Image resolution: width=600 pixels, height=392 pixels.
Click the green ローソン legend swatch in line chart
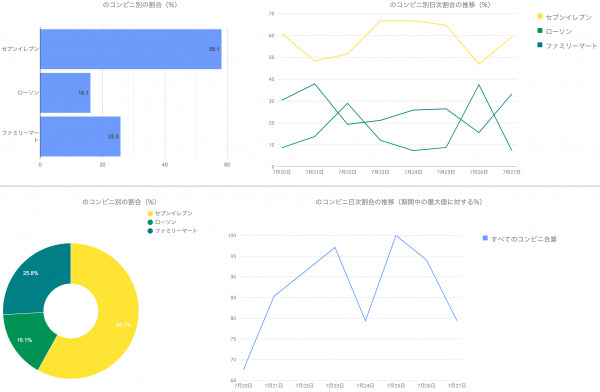(540, 31)
